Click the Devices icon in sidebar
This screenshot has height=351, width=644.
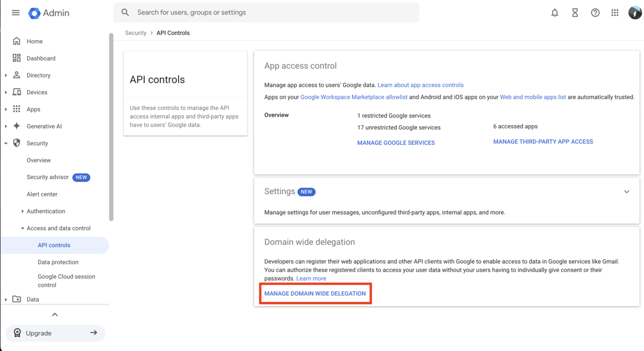pyautogui.click(x=18, y=92)
